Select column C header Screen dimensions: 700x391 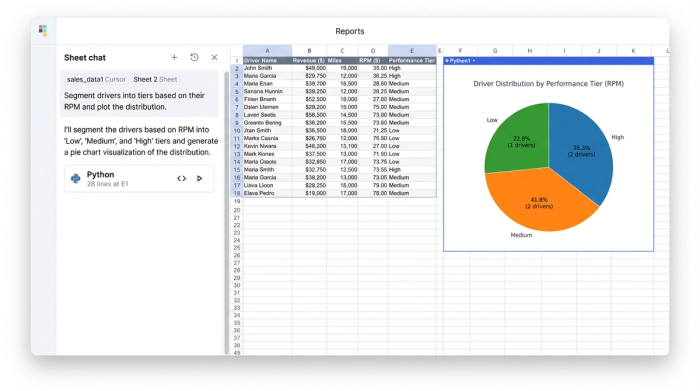click(342, 50)
